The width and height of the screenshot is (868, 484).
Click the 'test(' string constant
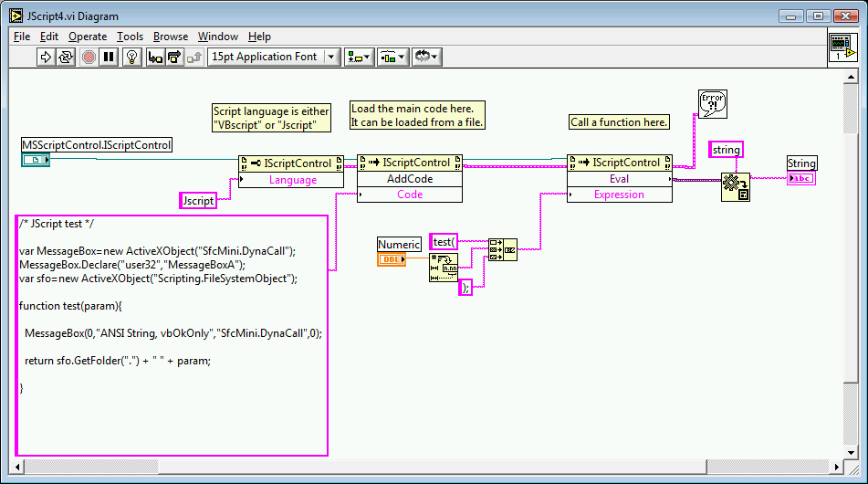pyautogui.click(x=444, y=242)
